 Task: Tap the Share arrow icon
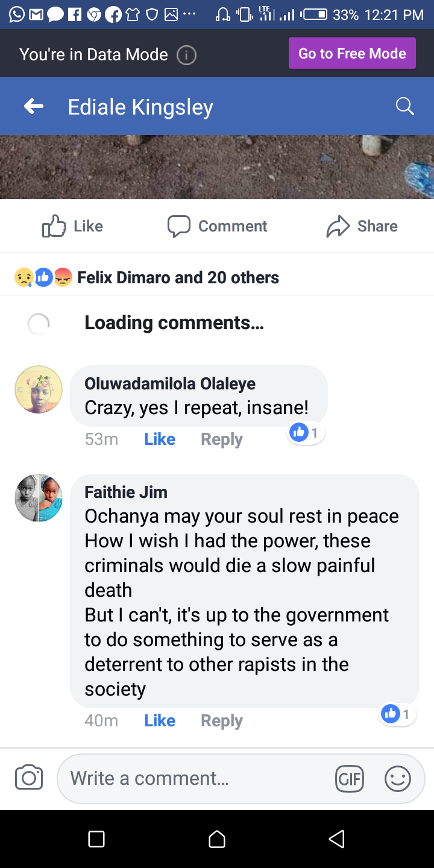coord(338,226)
